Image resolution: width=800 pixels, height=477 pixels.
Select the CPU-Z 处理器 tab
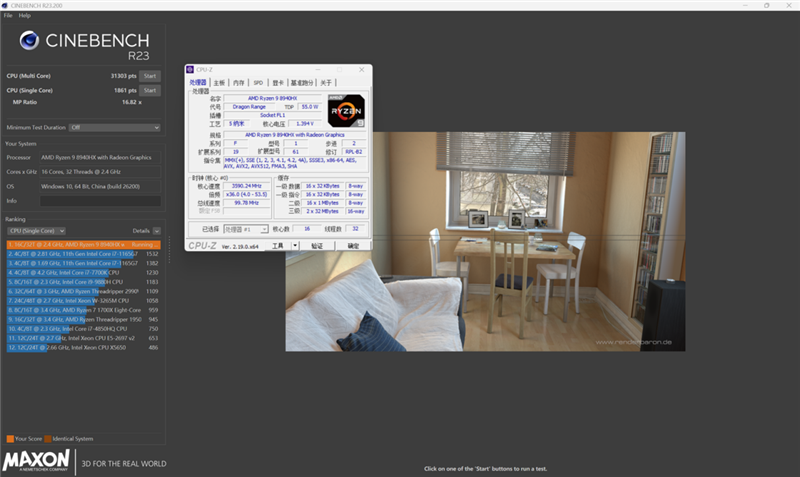coord(198,82)
